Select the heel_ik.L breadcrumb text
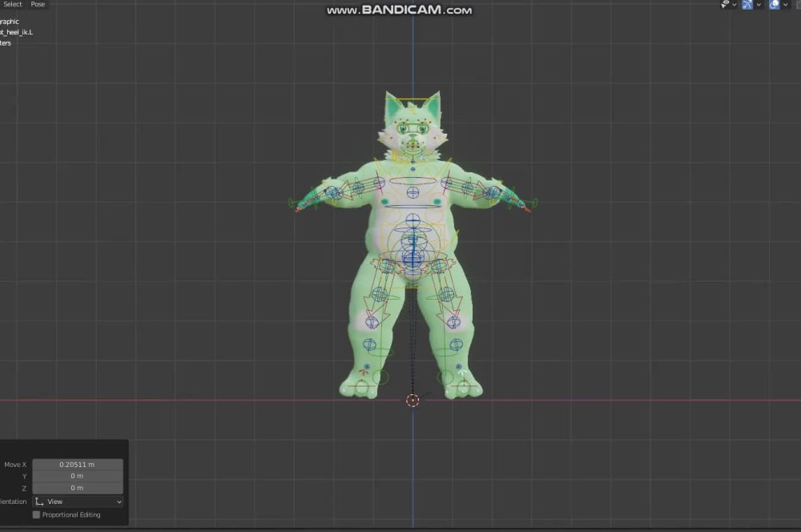The height and width of the screenshot is (532, 801). 16,32
